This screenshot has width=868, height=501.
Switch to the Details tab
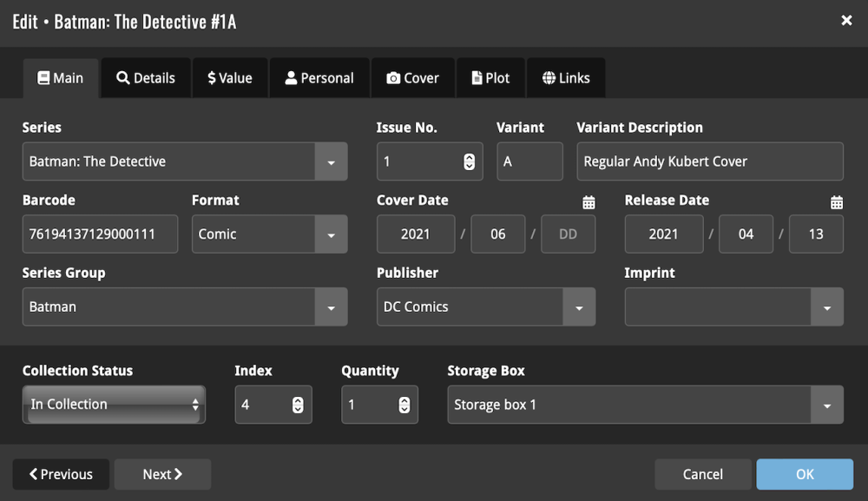click(146, 77)
